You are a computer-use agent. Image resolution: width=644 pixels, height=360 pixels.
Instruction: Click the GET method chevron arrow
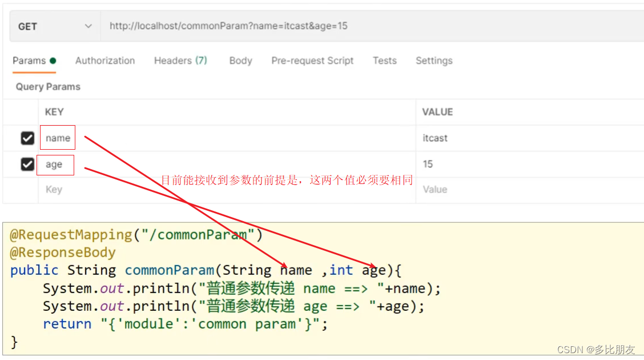tap(88, 26)
